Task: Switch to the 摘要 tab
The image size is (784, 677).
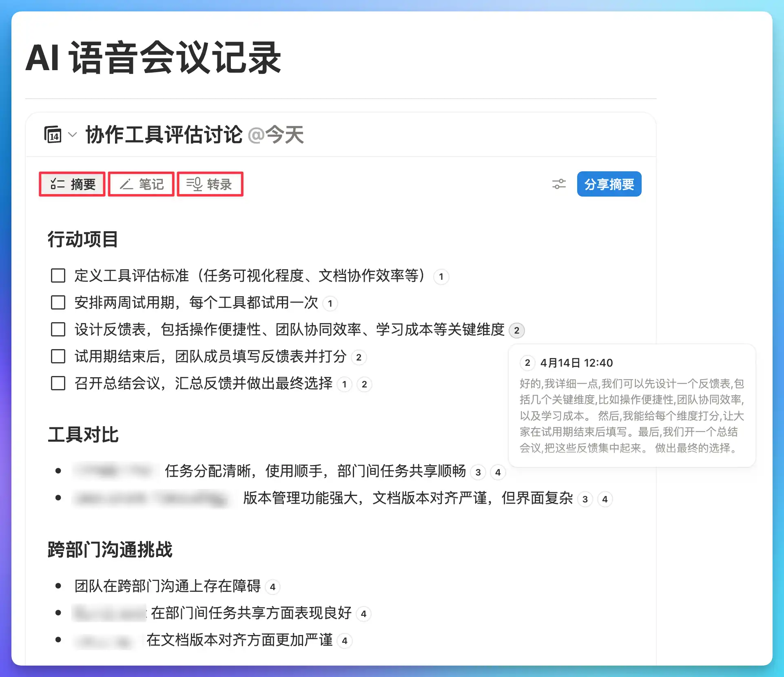Action: pyautogui.click(x=73, y=184)
